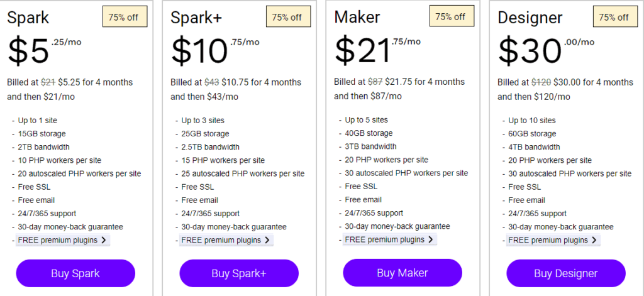644x296 pixels.
Task: Click the $30 price on Designer plan
Action: click(x=530, y=52)
